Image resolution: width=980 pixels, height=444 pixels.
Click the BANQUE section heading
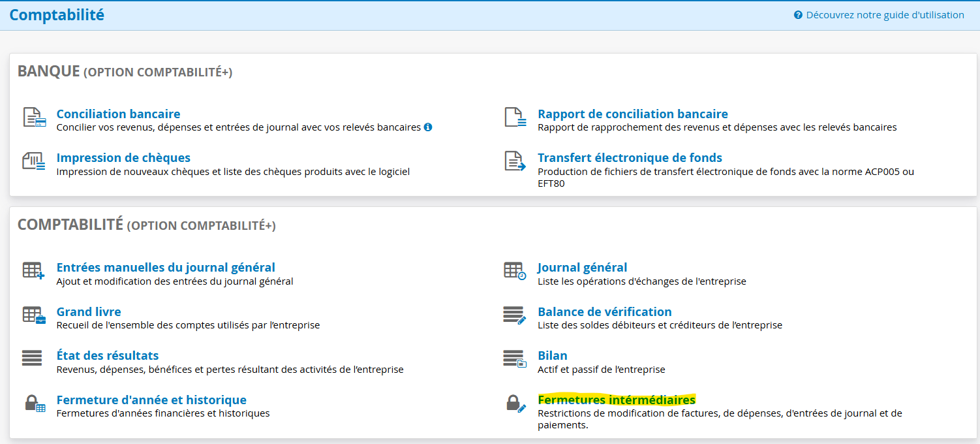(125, 71)
